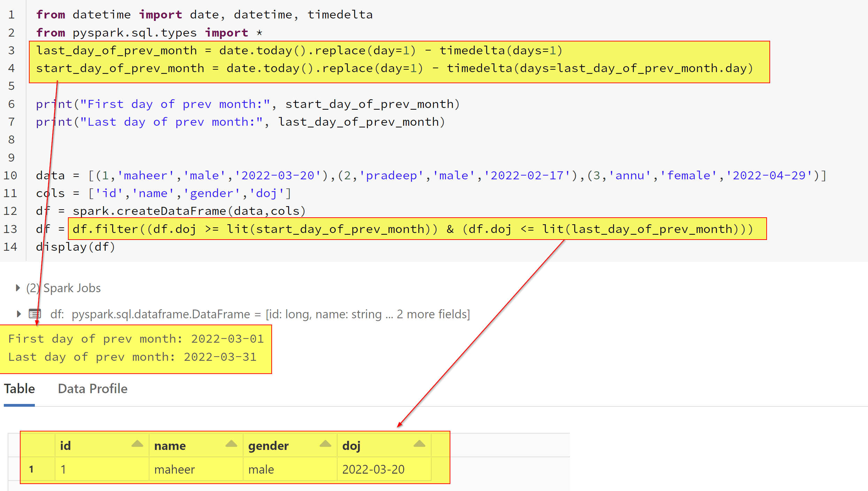Sort by name column arrow

[231, 444]
